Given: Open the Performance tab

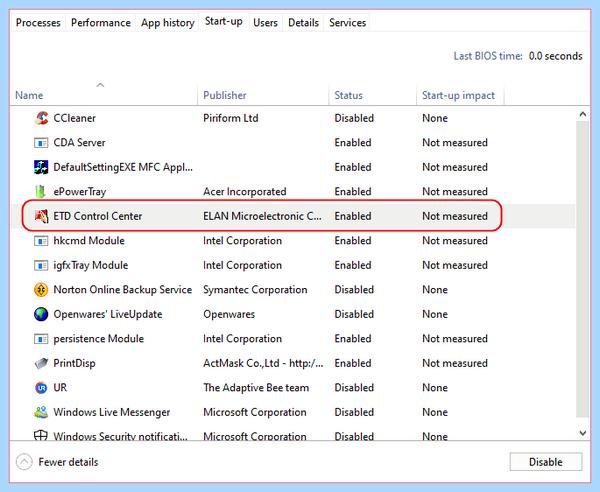Looking at the screenshot, I should (x=101, y=23).
